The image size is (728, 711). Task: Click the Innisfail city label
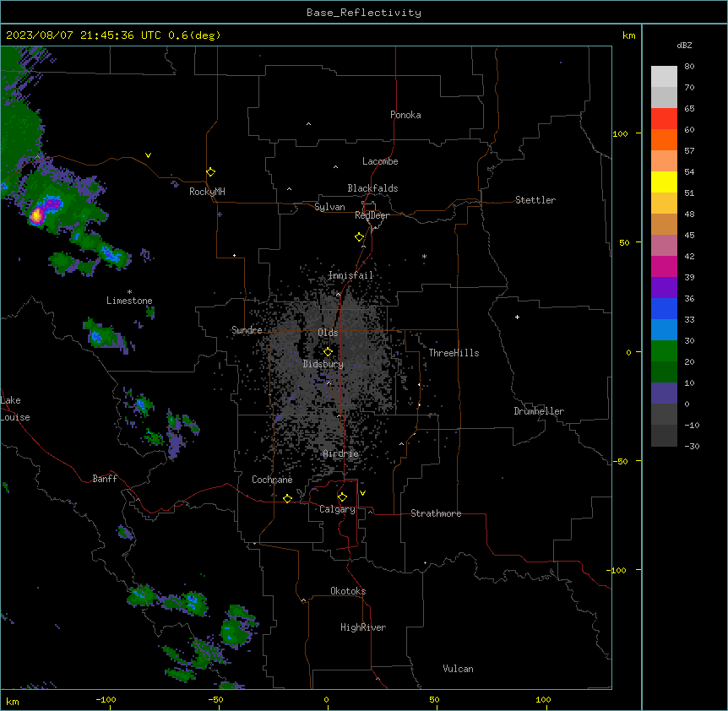(x=350, y=275)
